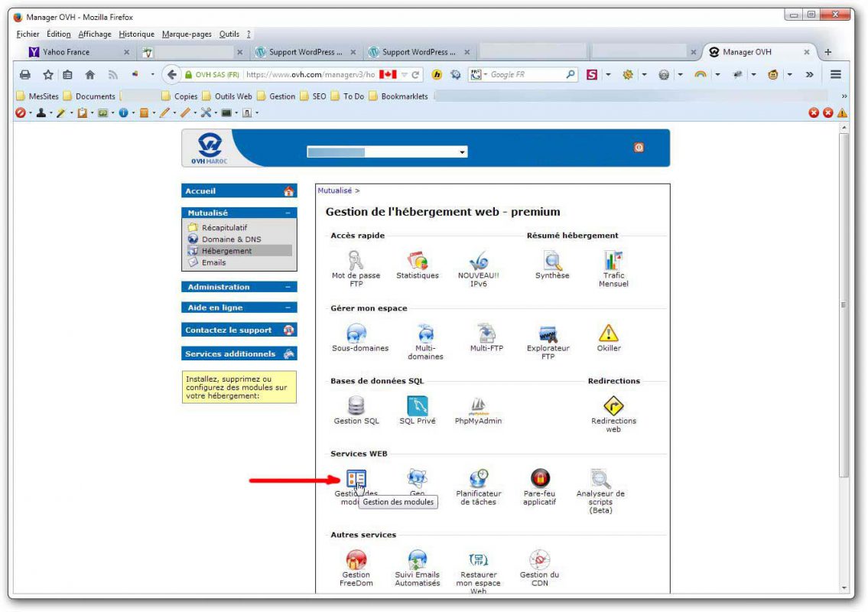Open the Planificateur de tâches

click(x=480, y=478)
